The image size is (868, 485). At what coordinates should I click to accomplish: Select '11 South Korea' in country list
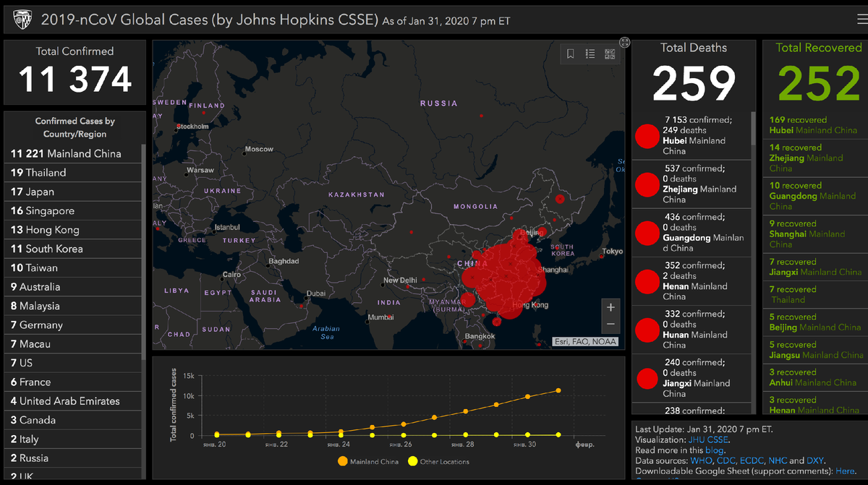(72, 249)
